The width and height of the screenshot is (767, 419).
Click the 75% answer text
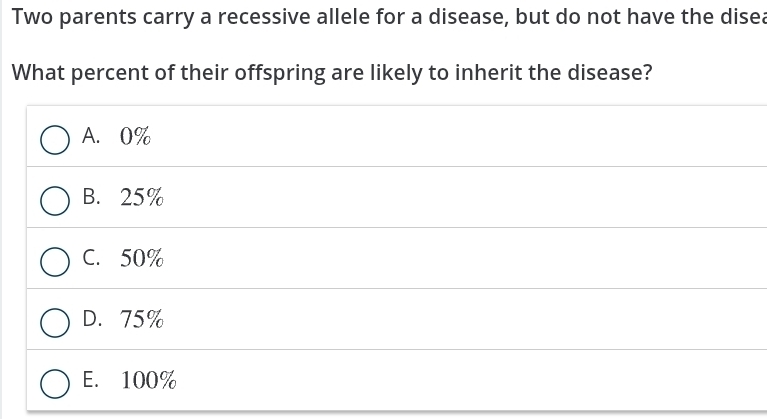pyautogui.click(x=142, y=320)
